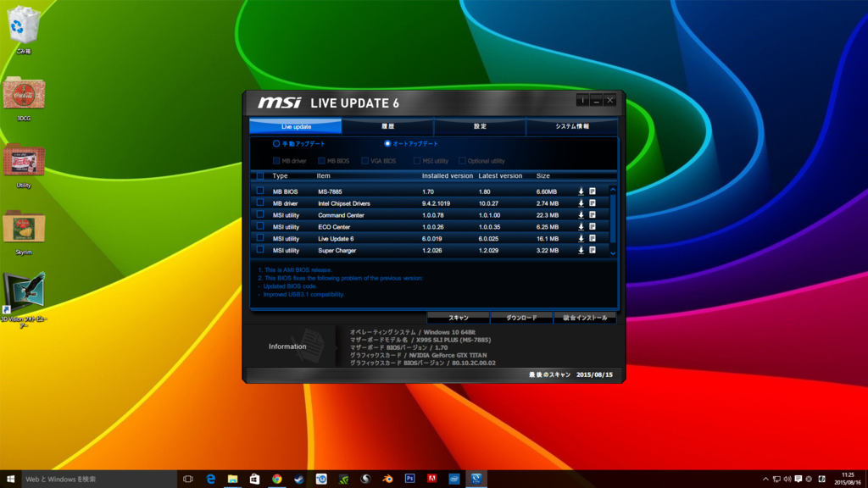Open Steam from the taskbar
Screen dimensions: 868x488
point(299,479)
